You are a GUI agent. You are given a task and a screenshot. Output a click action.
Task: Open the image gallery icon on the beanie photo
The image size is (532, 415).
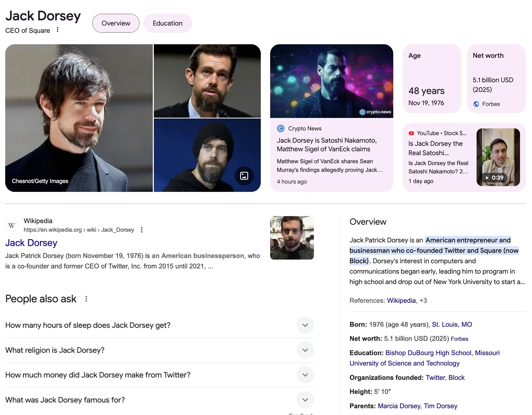(x=244, y=176)
